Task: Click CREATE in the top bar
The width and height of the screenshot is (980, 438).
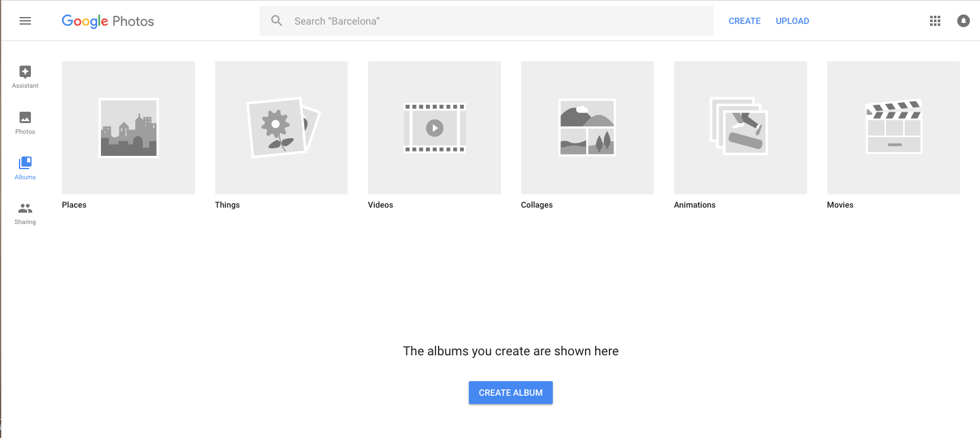Action: tap(745, 21)
